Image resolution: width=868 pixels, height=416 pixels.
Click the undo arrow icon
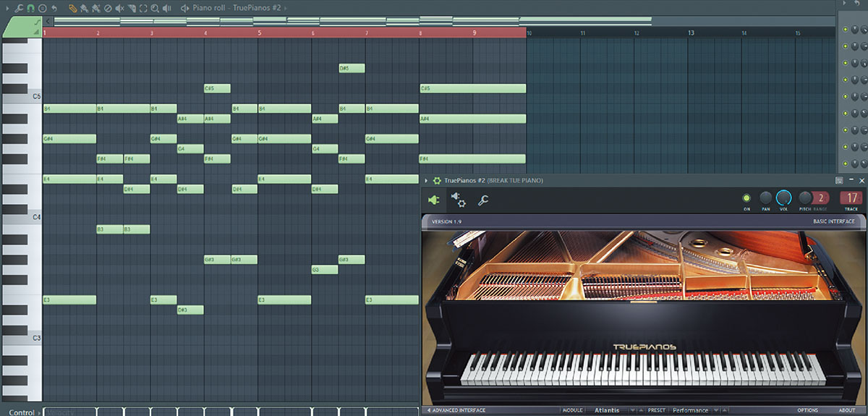[x=54, y=9]
